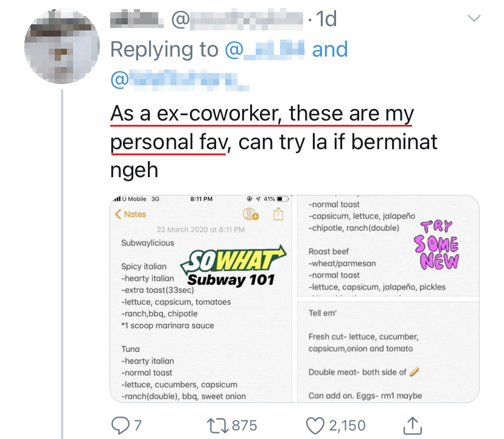
Task: Retweet this tweet using the retweet icon
Action: (216, 424)
